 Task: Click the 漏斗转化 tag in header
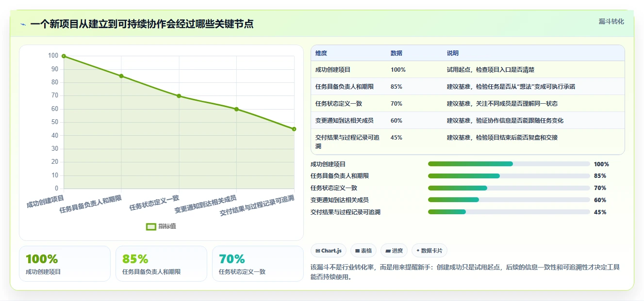[x=611, y=22]
